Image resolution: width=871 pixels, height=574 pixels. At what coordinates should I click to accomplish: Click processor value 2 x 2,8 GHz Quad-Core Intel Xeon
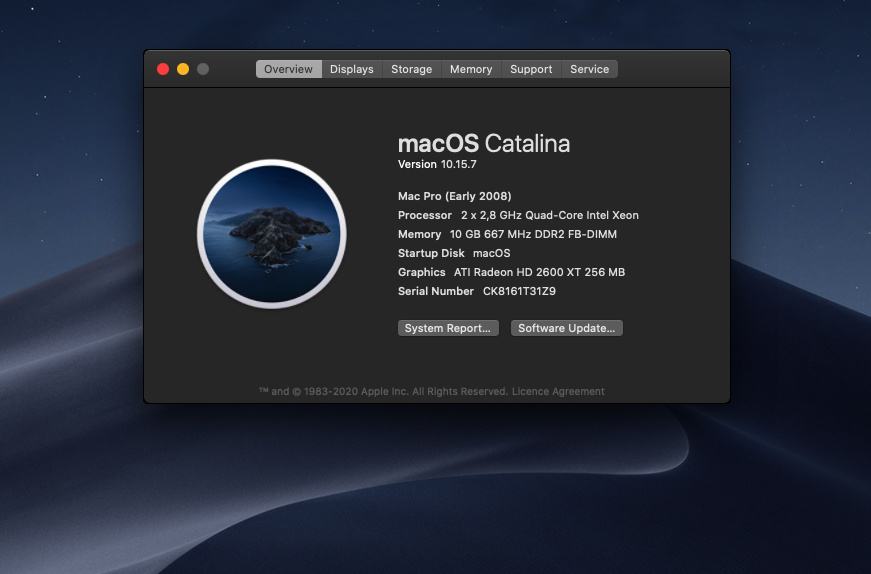(549, 215)
